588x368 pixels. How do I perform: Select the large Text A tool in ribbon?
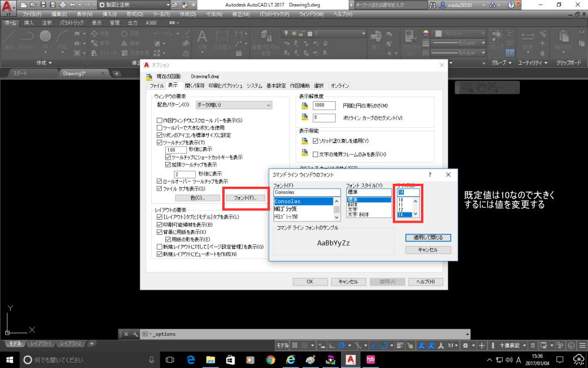click(x=202, y=37)
